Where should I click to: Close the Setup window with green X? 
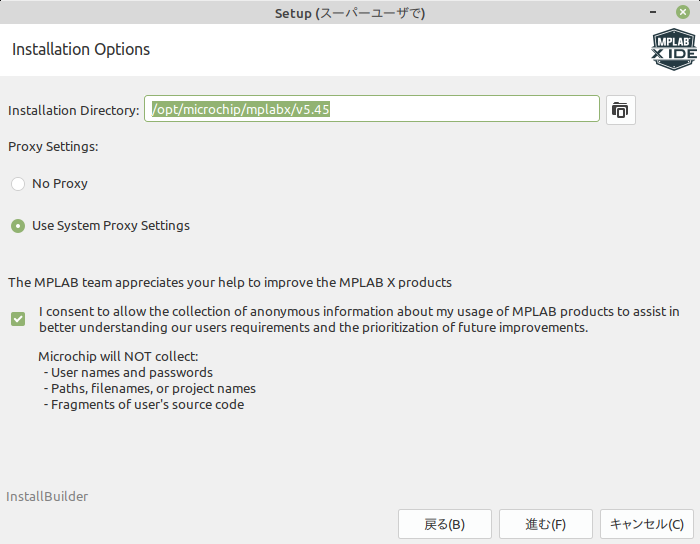[683, 12]
